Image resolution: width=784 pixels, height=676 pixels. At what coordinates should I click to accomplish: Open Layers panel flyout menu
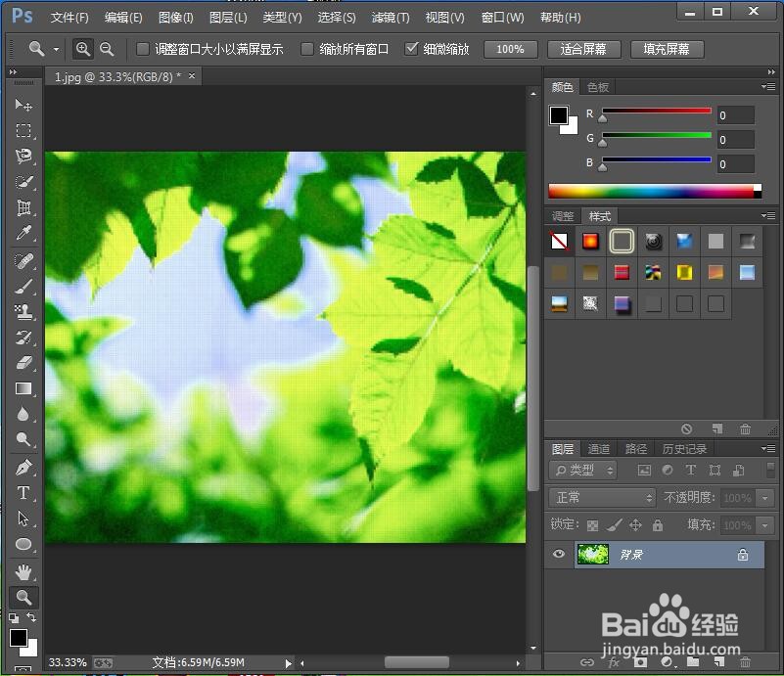[x=768, y=448]
